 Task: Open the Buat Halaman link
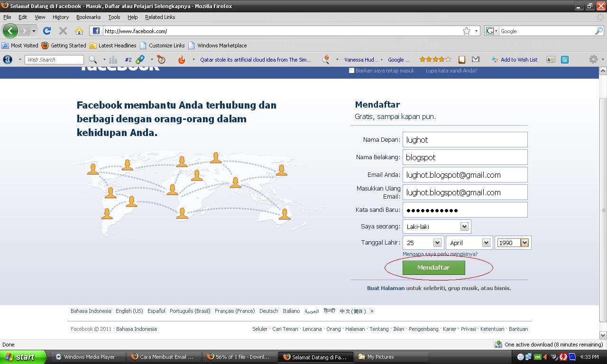pyautogui.click(x=386, y=288)
